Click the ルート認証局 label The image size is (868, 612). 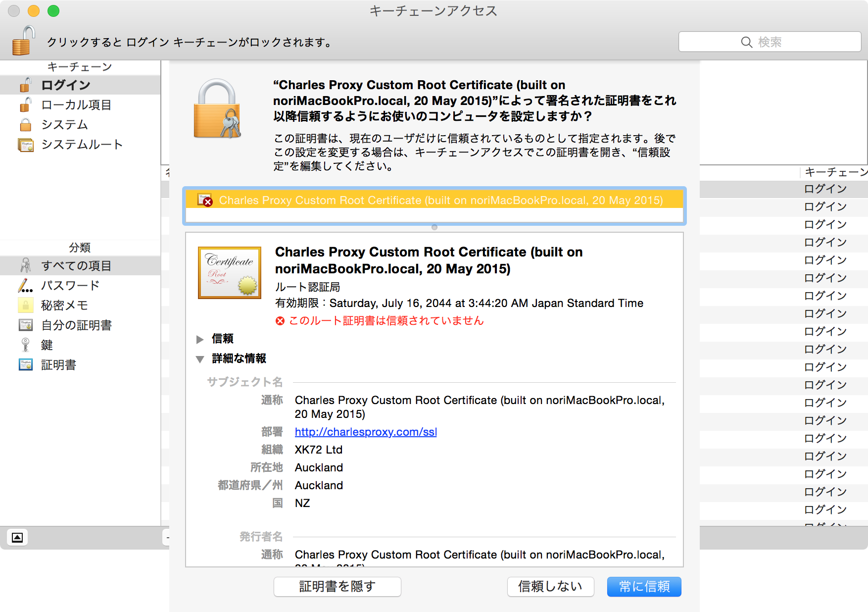click(308, 287)
